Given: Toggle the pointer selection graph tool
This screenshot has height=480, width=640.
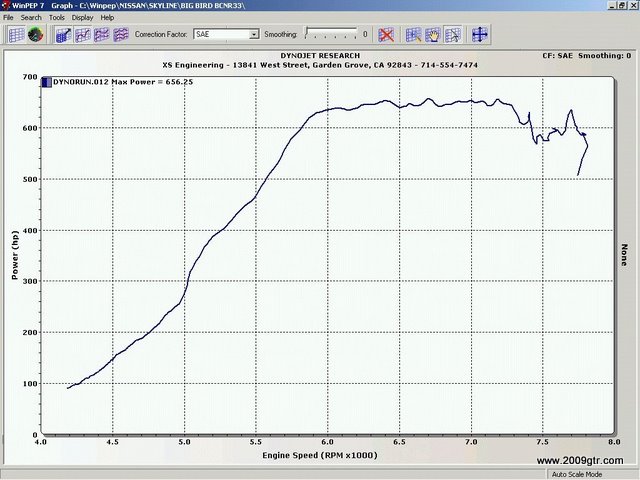Looking at the screenshot, I should pos(453,35).
